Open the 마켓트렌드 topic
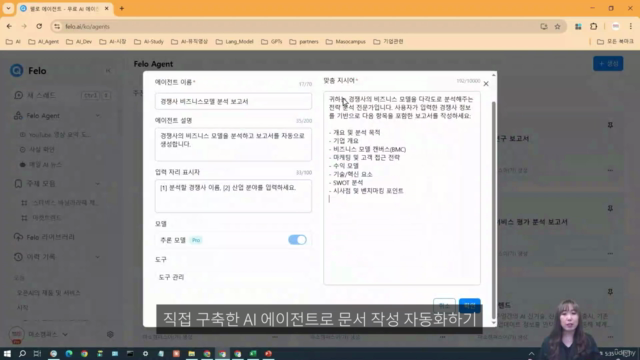This screenshot has height=360, width=640. coord(47,218)
